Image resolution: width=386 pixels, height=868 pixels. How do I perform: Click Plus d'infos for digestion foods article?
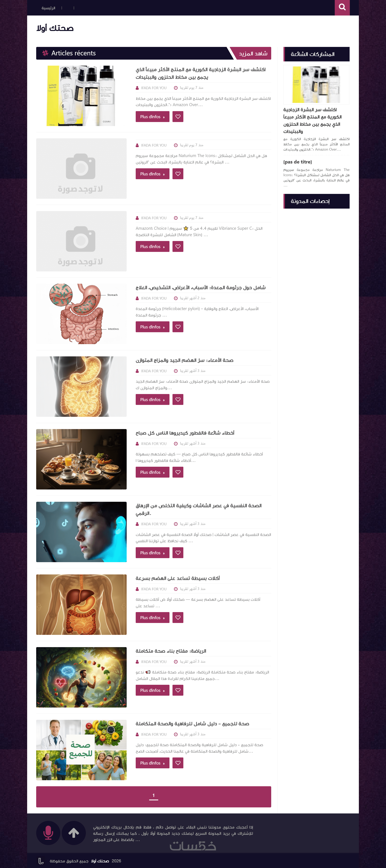coord(152,618)
